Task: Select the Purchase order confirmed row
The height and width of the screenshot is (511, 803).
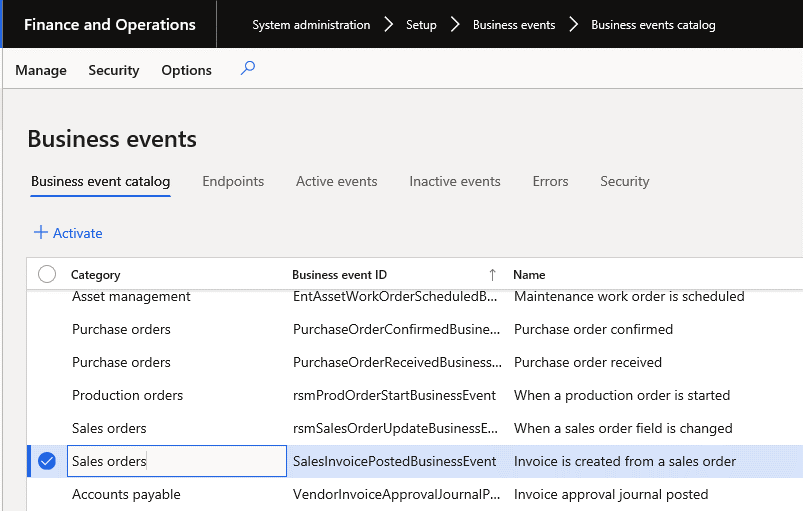Action: point(593,329)
